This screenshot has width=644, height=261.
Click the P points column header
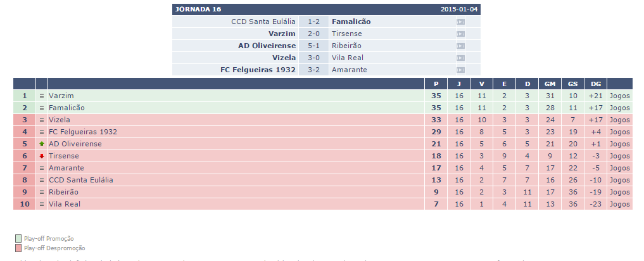click(x=436, y=84)
